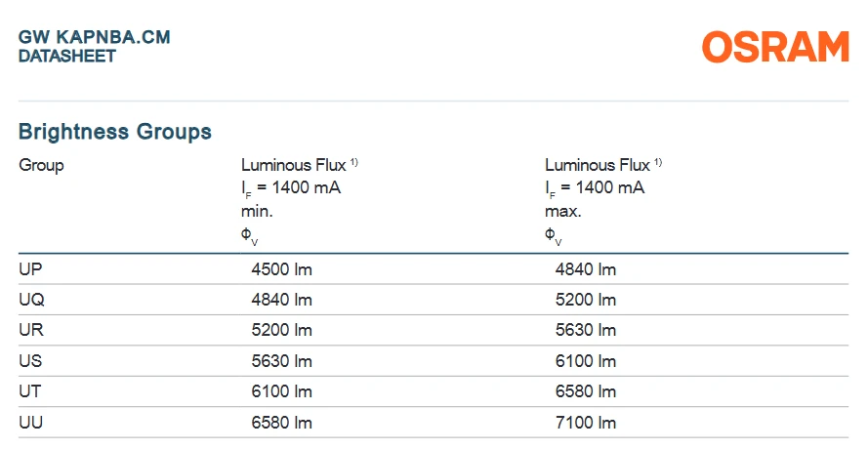Viewport: 868px width, 450px height.
Task: Select the UU group cell
Action: pos(31,423)
